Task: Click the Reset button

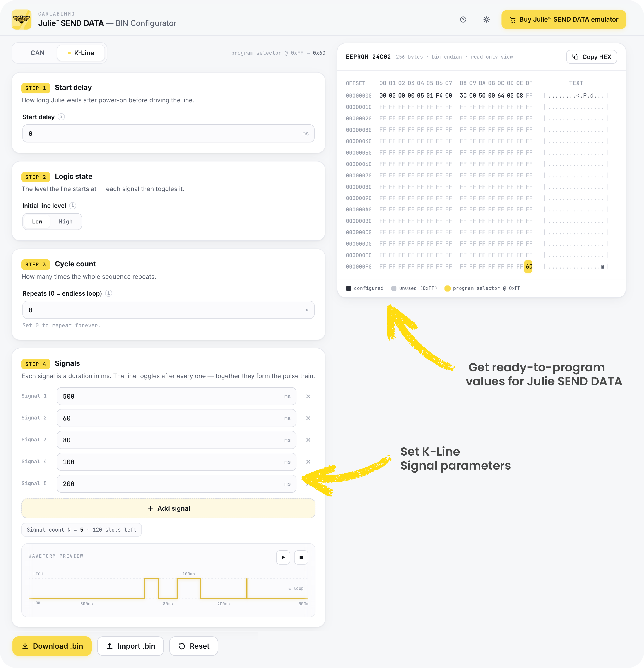Action: pyautogui.click(x=194, y=646)
